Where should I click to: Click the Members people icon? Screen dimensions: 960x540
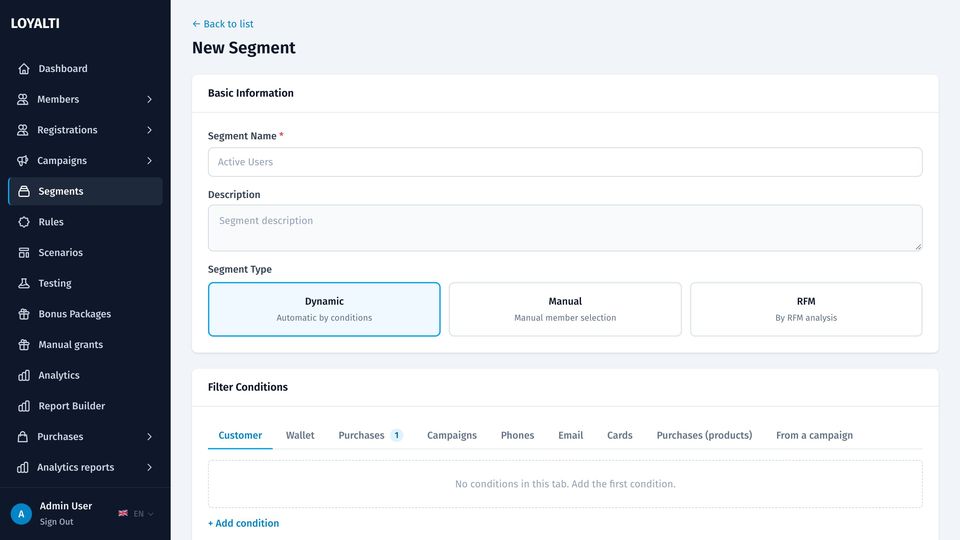(23, 99)
